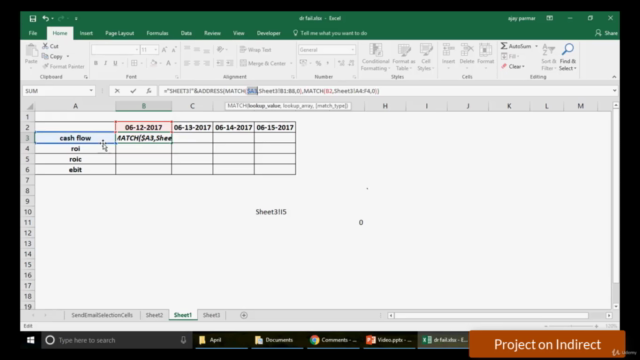Increase font size with larger A
Viewport: 640px width, 360px height.
click(x=164, y=50)
